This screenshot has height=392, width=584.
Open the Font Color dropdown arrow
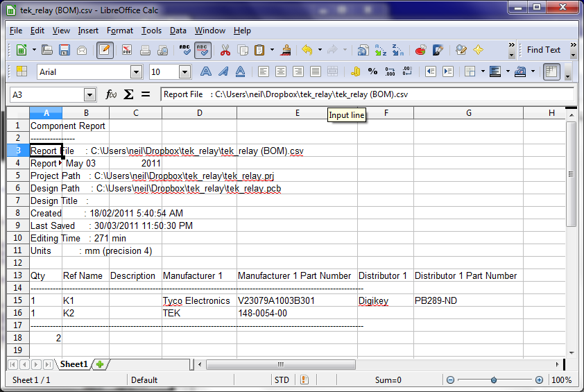tap(533, 71)
